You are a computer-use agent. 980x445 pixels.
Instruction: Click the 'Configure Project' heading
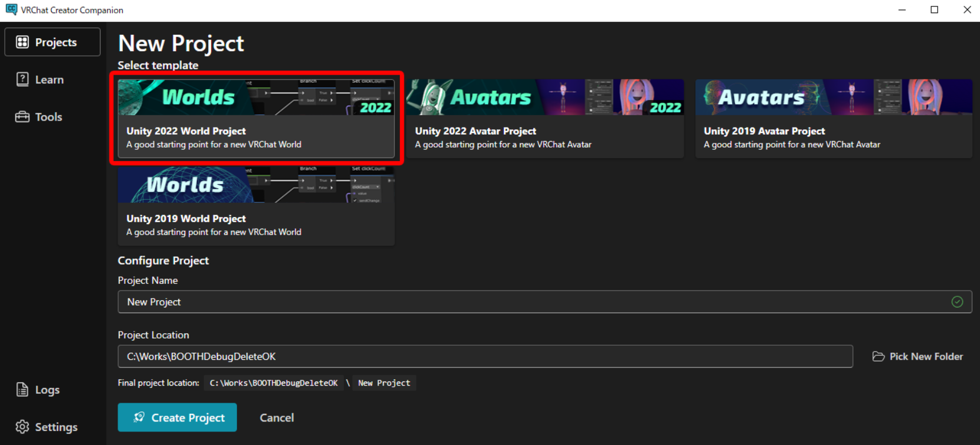(x=163, y=260)
